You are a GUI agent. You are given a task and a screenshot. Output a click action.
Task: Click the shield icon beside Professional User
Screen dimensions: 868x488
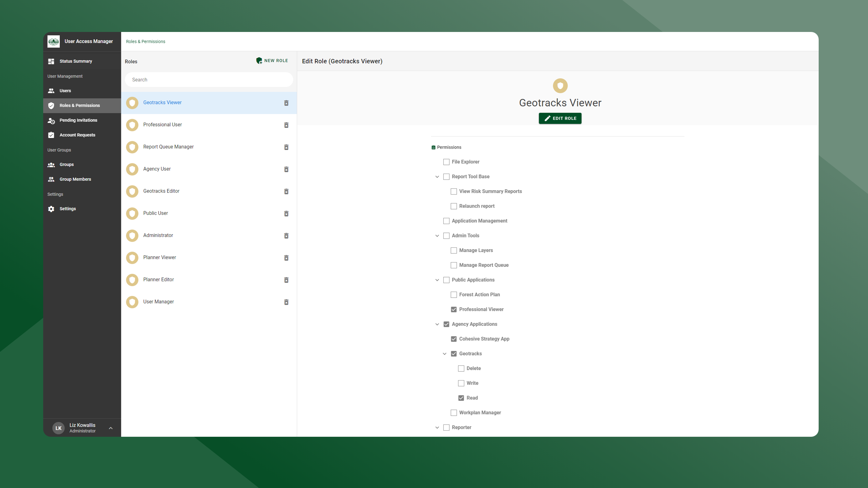pyautogui.click(x=132, y=125)
